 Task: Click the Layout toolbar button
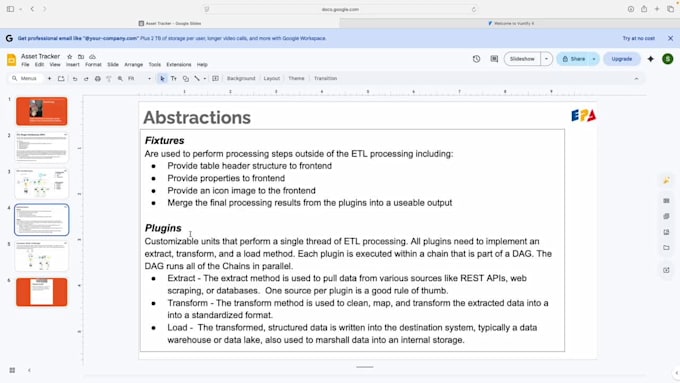click(271, 79)
